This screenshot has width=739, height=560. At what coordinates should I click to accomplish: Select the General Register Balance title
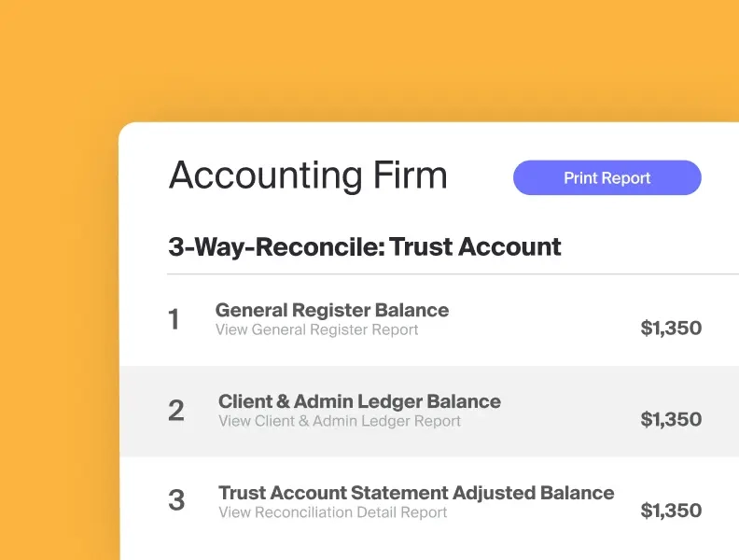point(331,310)
